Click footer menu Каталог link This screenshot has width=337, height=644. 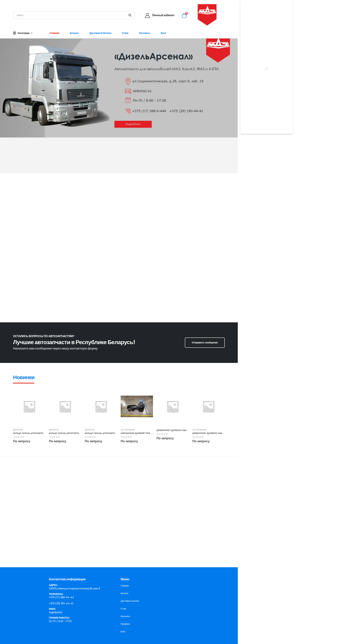124,593
